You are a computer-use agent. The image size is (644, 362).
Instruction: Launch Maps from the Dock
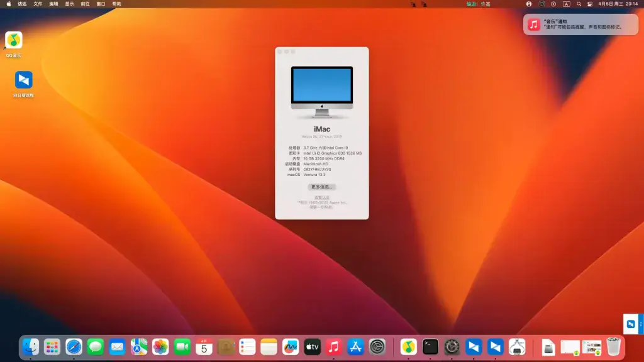[x=139, y=347]
